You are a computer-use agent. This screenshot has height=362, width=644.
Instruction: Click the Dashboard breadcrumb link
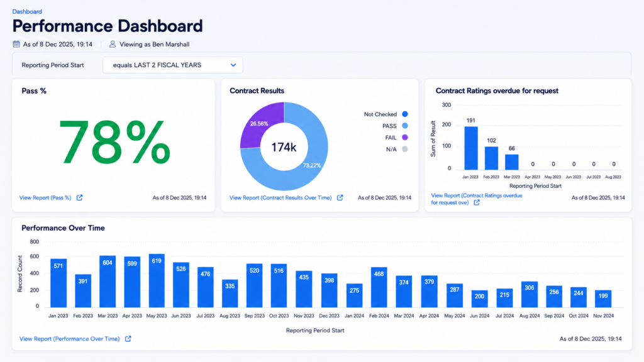[x=27, y=11]
